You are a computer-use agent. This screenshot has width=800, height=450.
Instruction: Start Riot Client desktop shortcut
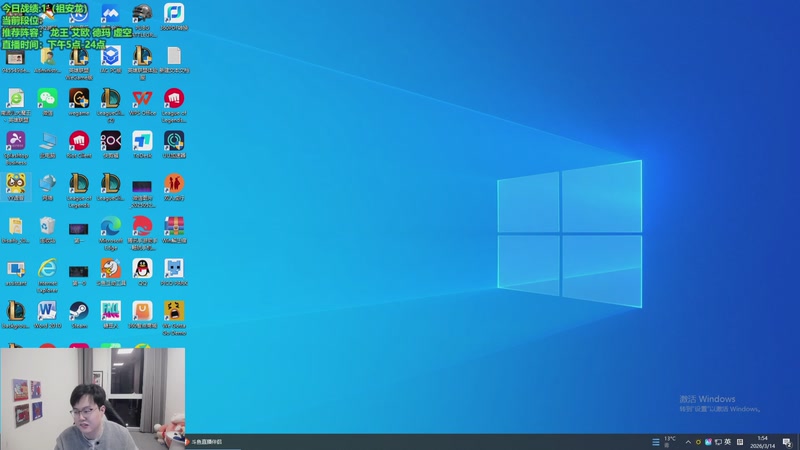click(x=79, y=141)
